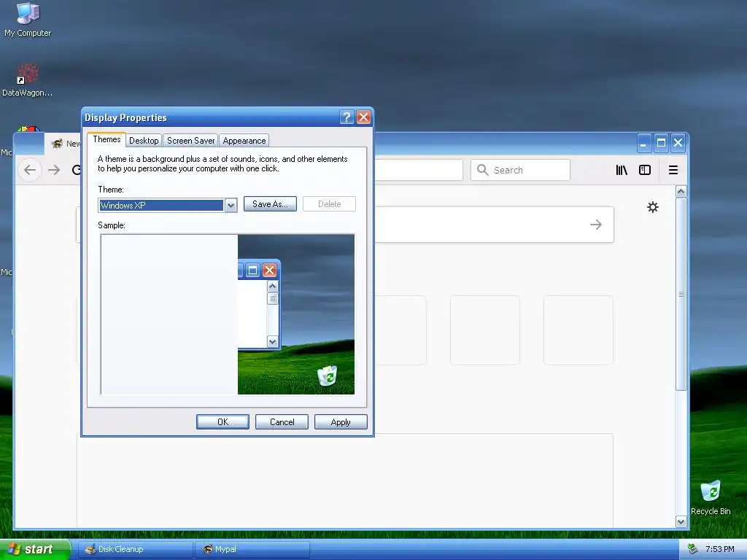Open the Recycle Bin on desktop
Viewport: 747px width, 560px height.
711,497
